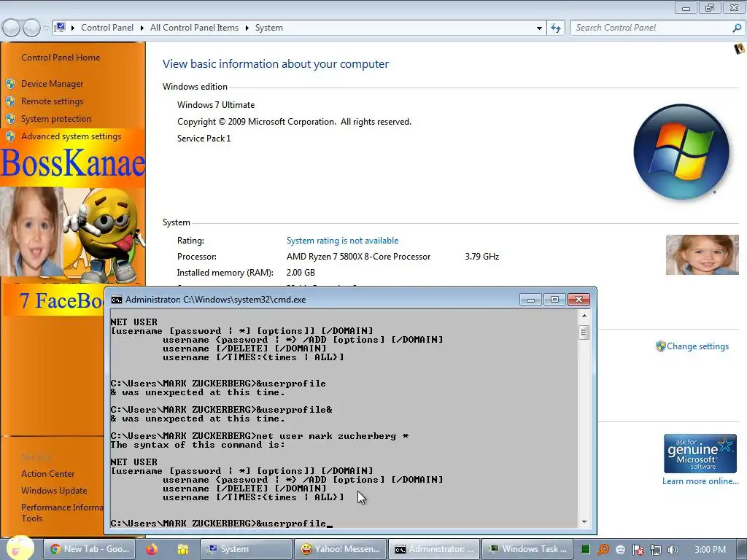747x560 pixels.
Task: Click the System protection shield icon
Action: click(10, 119)
